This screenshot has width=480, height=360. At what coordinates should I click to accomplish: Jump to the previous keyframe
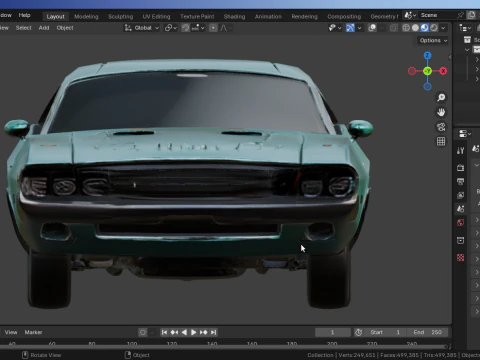[x=174, y=332]
